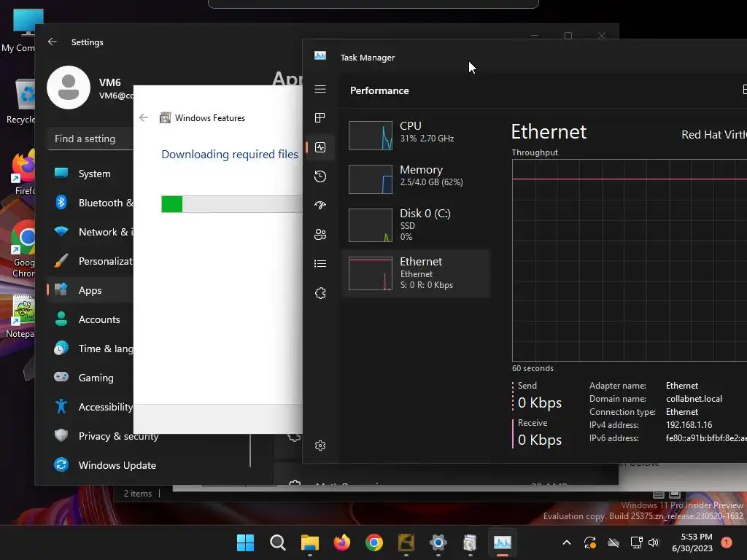This screenshot has width=747, height=560.
Task: Select My Computer desktop icon
Action: pyautogui.click(x=21, y=31)
